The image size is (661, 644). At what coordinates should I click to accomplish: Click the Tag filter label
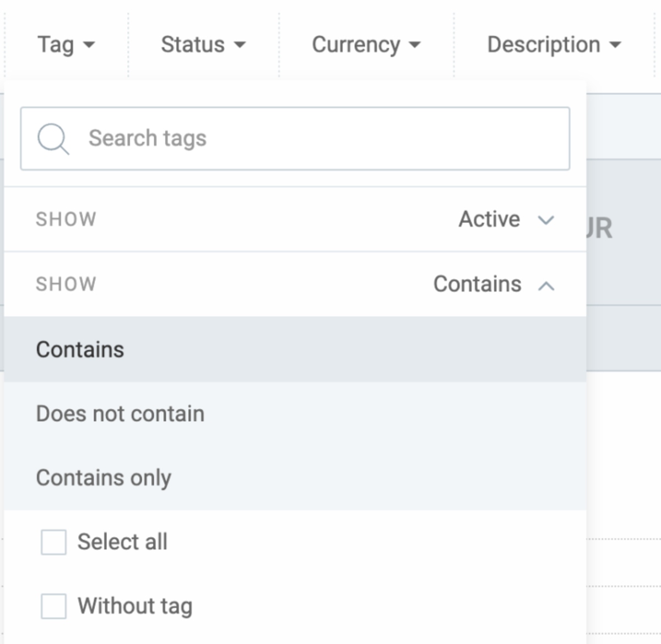[56, 45]
